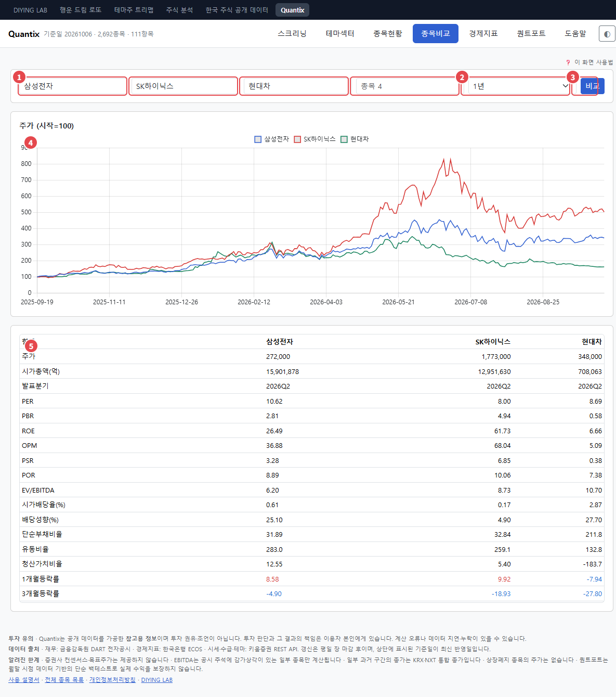616x697 pixels.
Task: Toggle dark mode theme icon
Action: (x=607, y=34)
